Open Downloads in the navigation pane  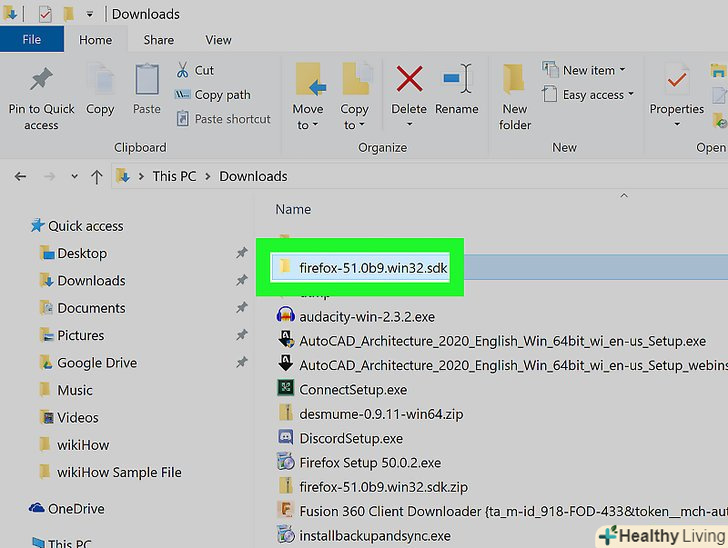coord(83,281)
